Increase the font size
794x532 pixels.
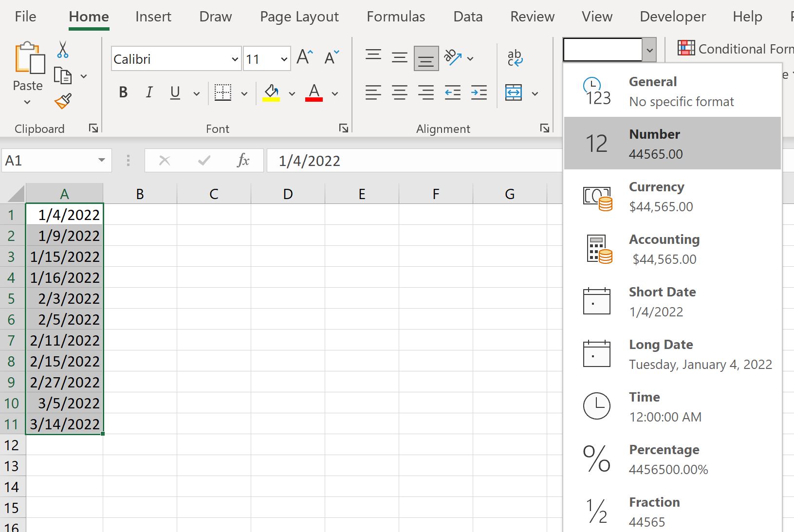coord(303,55)
